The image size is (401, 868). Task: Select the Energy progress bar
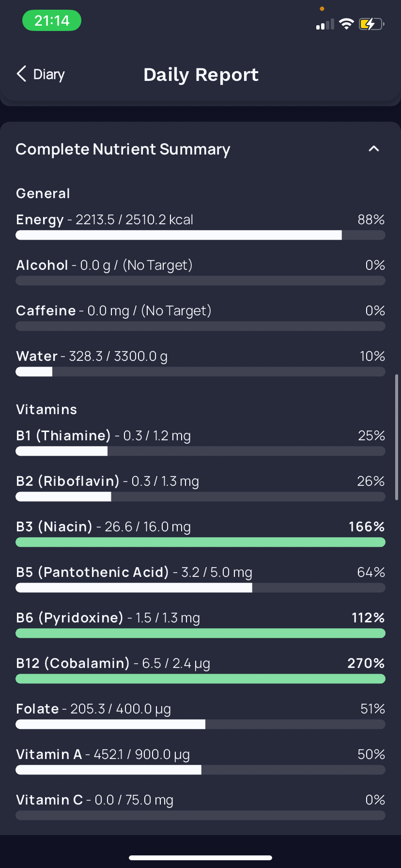tap(200, 235)
